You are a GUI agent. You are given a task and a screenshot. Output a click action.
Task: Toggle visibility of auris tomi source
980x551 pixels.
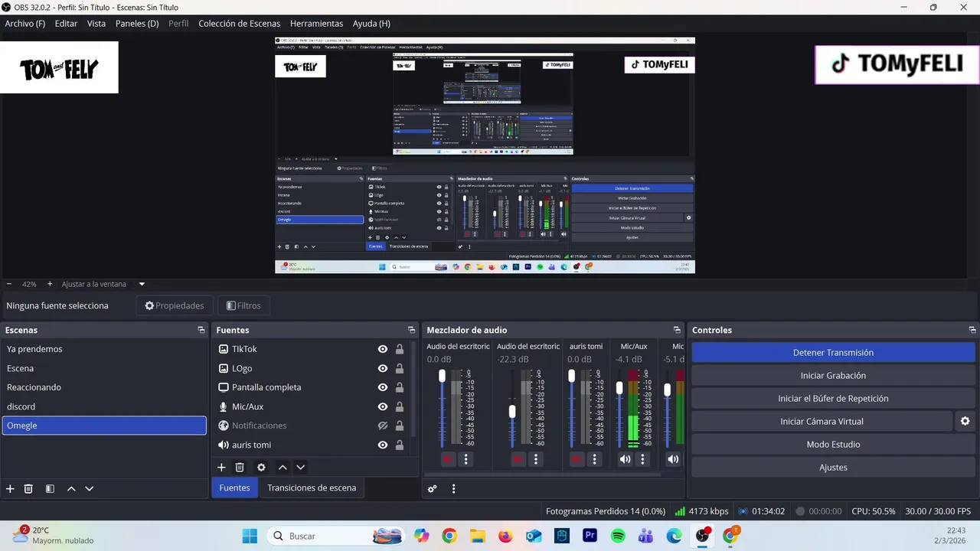[x=382, y=445]
